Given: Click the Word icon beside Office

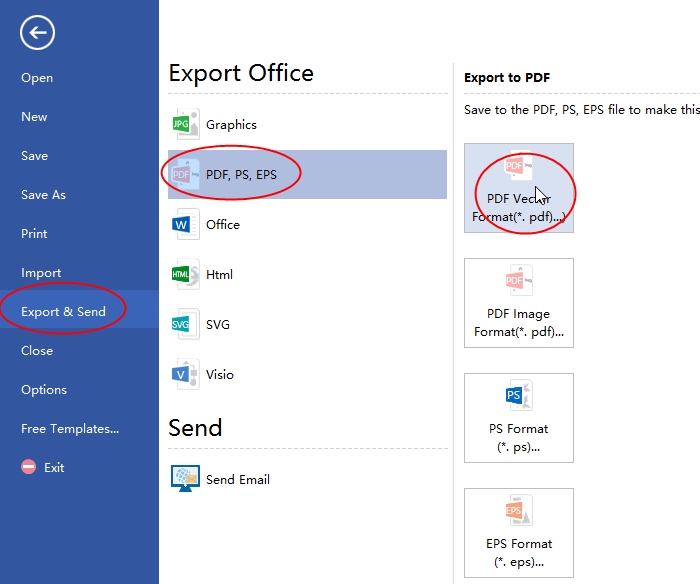Looking at the screenshot, I should coord(186,224).
